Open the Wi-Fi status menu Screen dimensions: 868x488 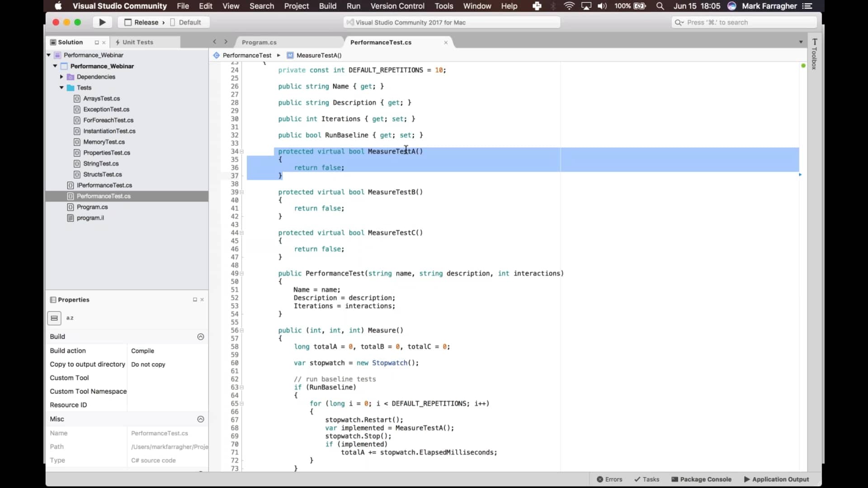click(569, 6)
